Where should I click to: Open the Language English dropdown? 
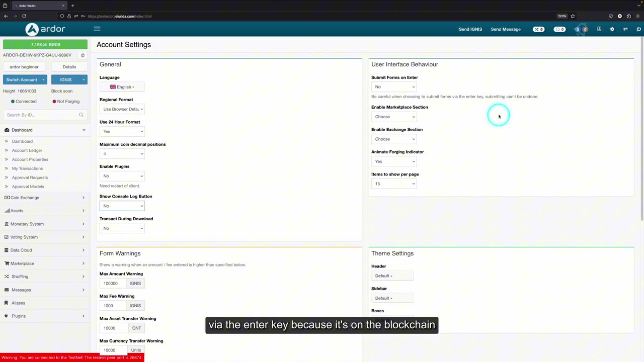pyautogui.click(x=122, y=87)
